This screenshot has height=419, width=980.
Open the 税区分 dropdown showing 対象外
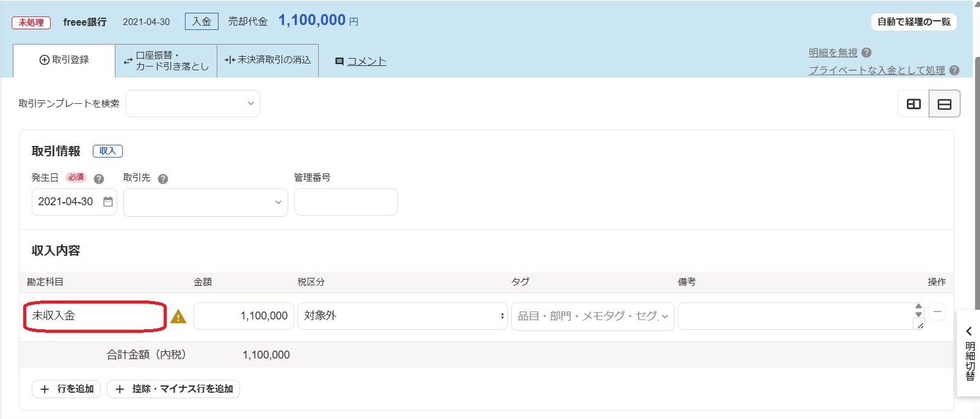[x=402, y=316]
